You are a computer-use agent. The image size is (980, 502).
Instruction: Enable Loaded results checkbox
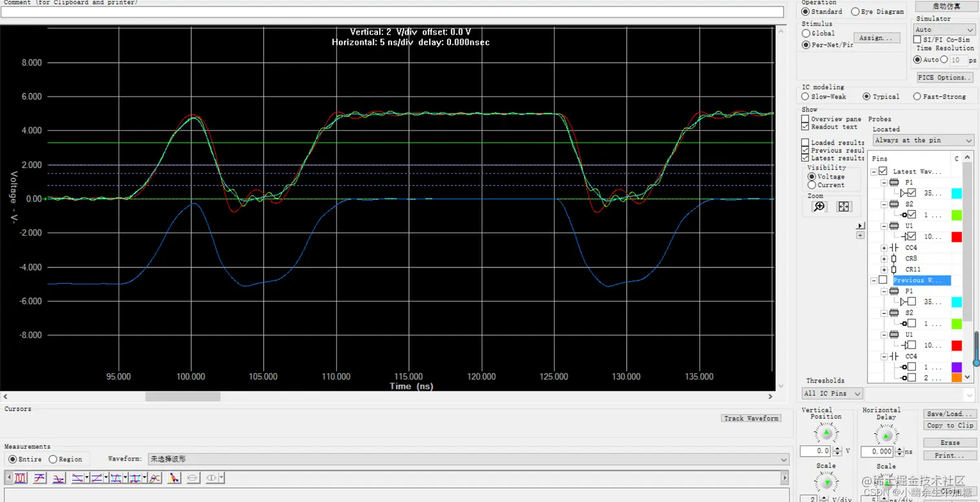[x=805, y=143]
